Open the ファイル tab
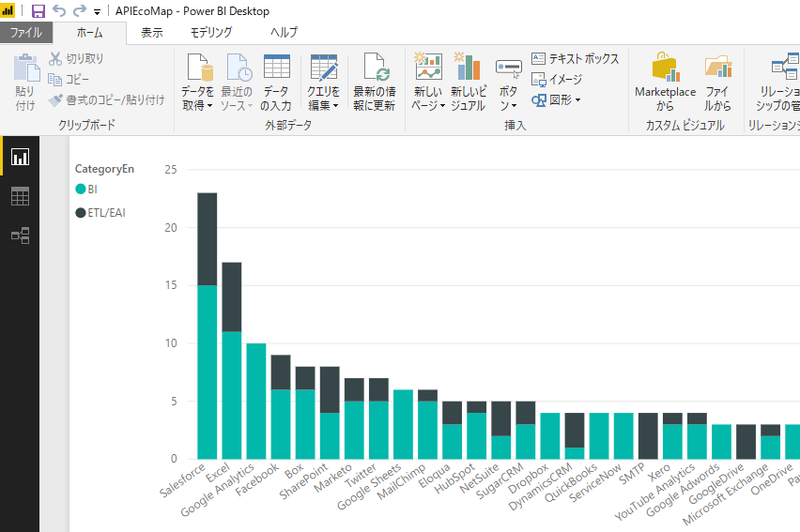This screenshot has height=532, width=800. [26, 33]
